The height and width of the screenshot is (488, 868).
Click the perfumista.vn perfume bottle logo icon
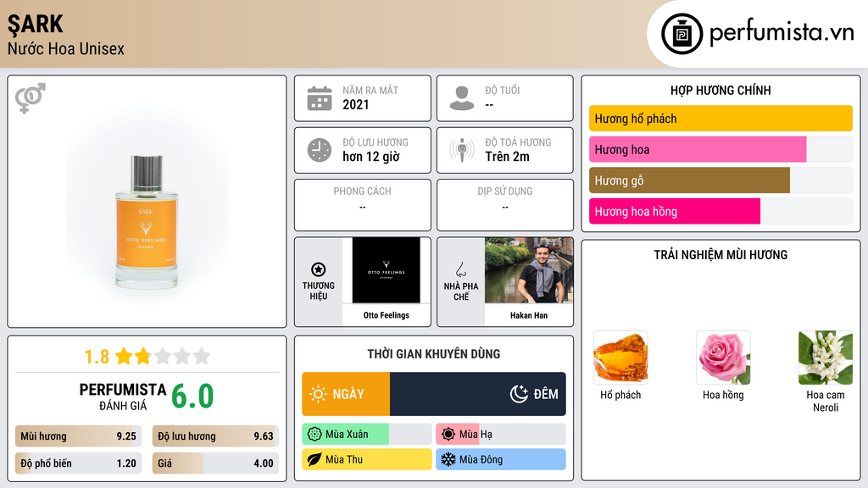682,34
